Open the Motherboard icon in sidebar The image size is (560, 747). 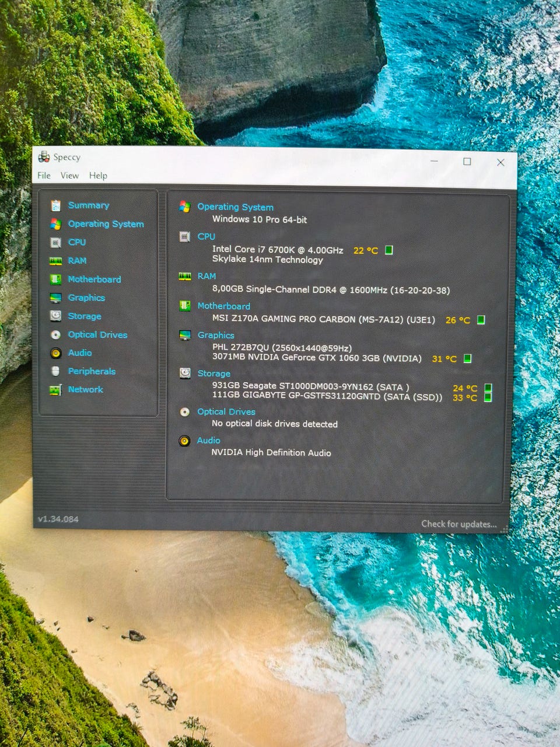[56, 280]
